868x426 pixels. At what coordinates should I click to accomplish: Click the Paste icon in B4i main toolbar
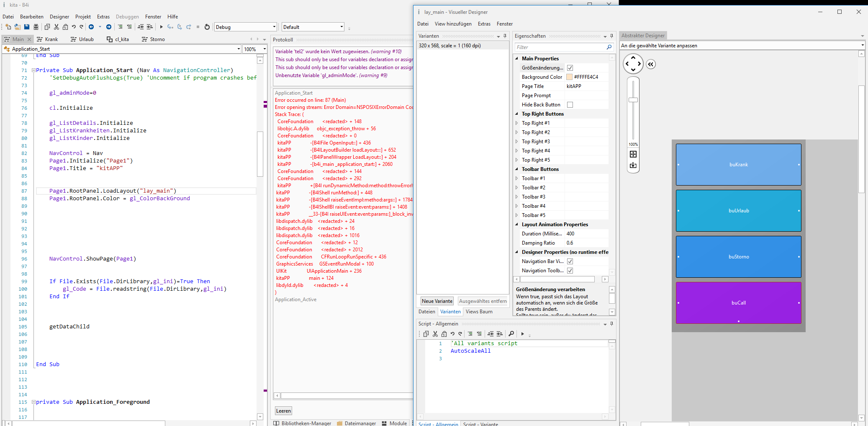point(65,27)
